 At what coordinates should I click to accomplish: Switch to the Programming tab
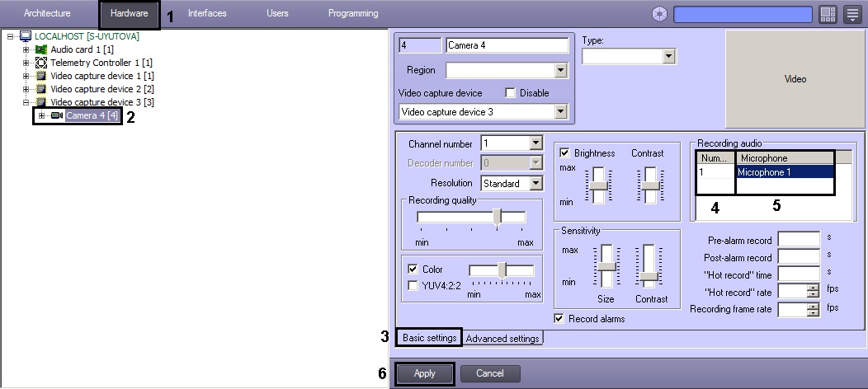(353, 13)
